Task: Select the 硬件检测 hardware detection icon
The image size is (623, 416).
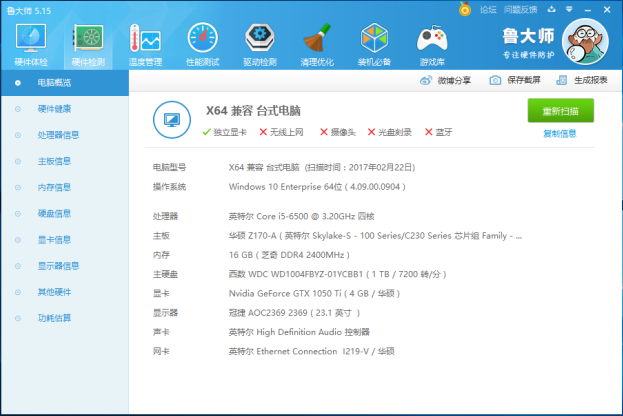Action: pos(88,45)
